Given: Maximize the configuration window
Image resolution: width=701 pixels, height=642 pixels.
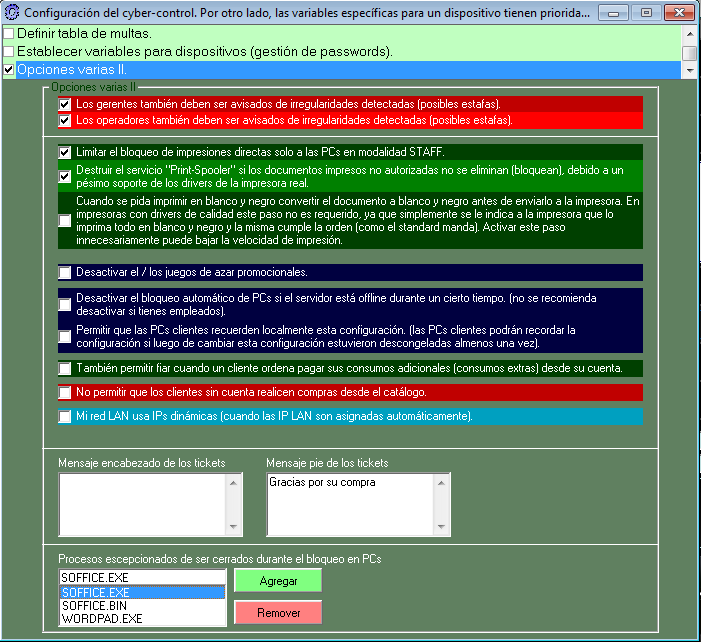Looking at the screenshot, I should (x=646, y=13).
